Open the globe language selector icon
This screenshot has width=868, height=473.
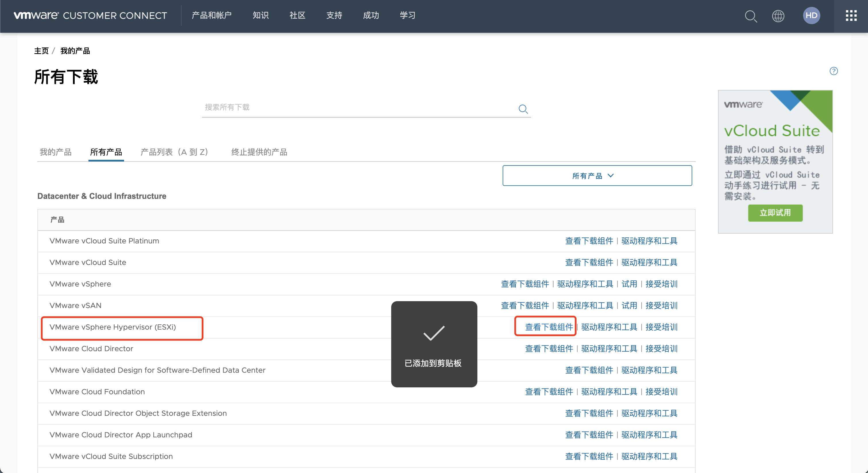coord(778,16)
